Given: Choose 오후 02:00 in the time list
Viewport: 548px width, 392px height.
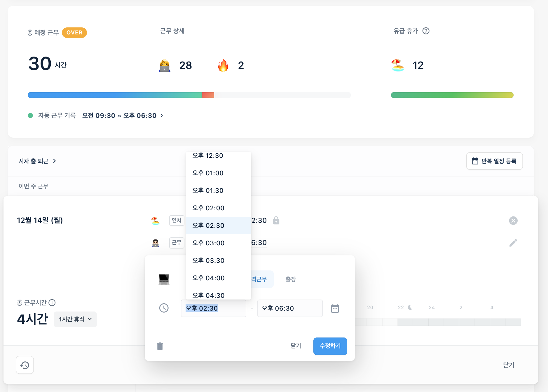Looking at the screenshot, I should click(x=218, y=208).
